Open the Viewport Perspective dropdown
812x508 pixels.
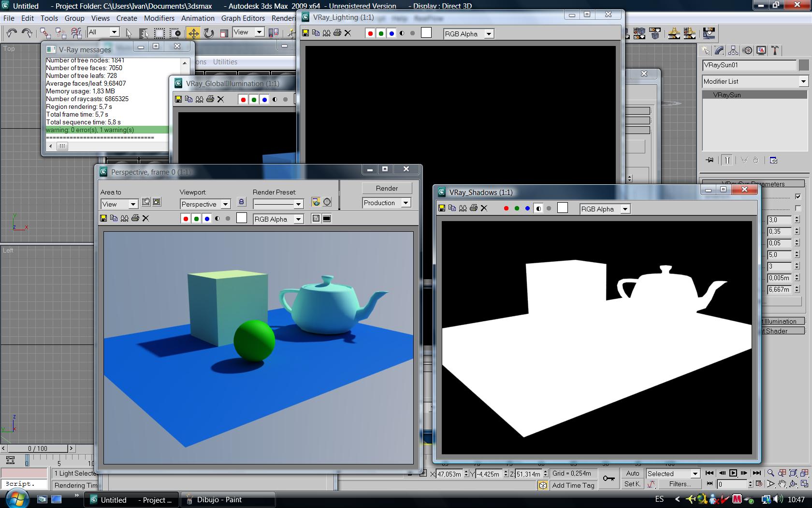205,204
